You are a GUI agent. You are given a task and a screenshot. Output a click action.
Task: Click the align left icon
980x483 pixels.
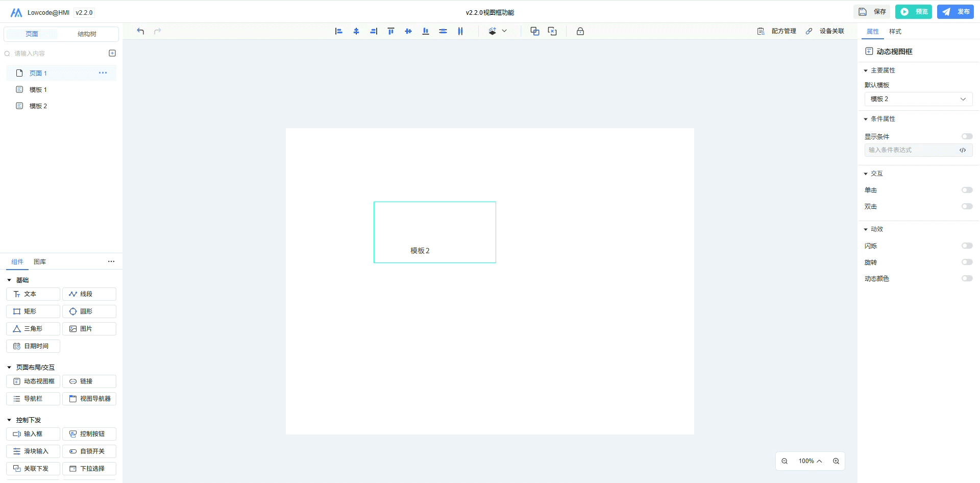(x=338, y=31)
